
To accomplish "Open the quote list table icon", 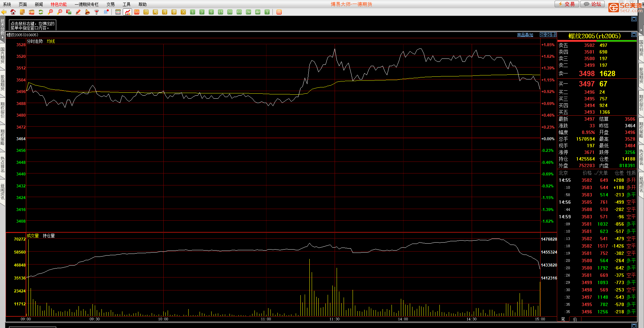I will (118, 12).
